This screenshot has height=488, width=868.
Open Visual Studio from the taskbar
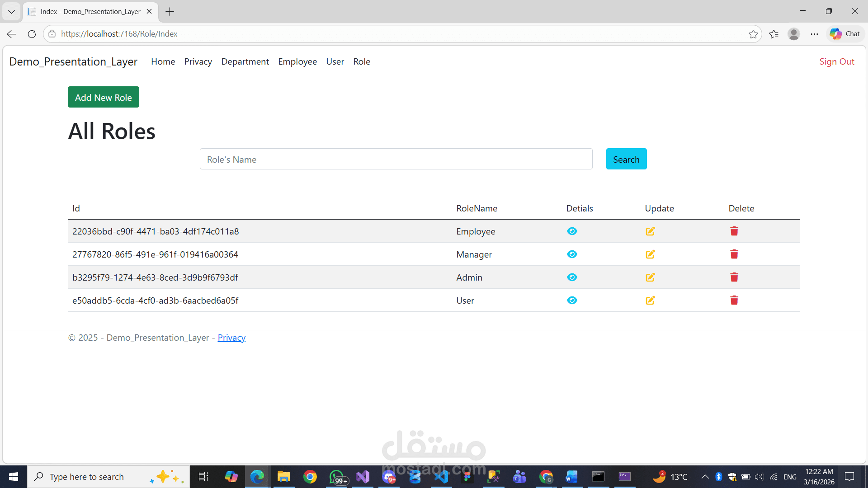(x=363, y=477)
